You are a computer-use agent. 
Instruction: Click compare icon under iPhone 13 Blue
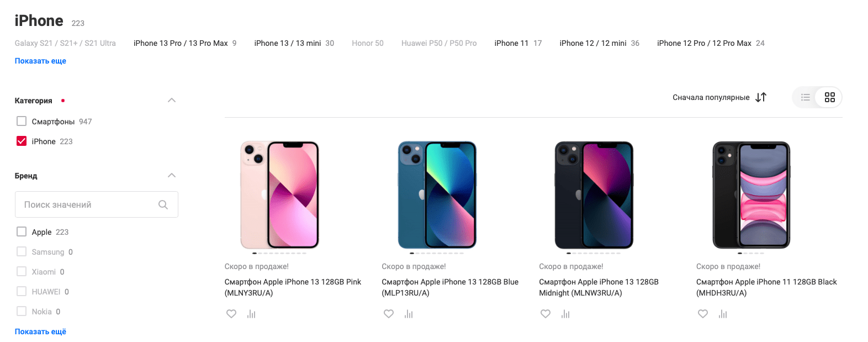[x=409, y=314]
